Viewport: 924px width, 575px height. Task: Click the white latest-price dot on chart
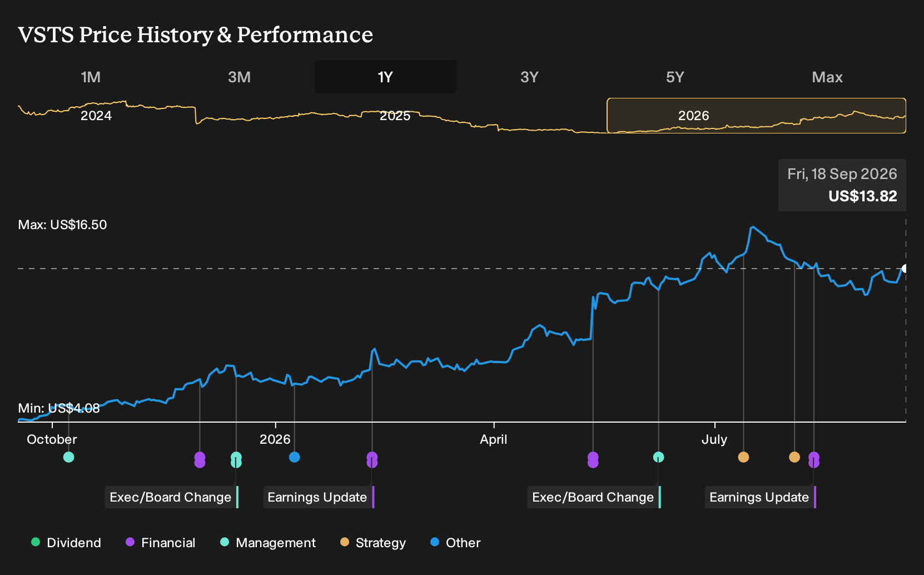tap(905, 269)
